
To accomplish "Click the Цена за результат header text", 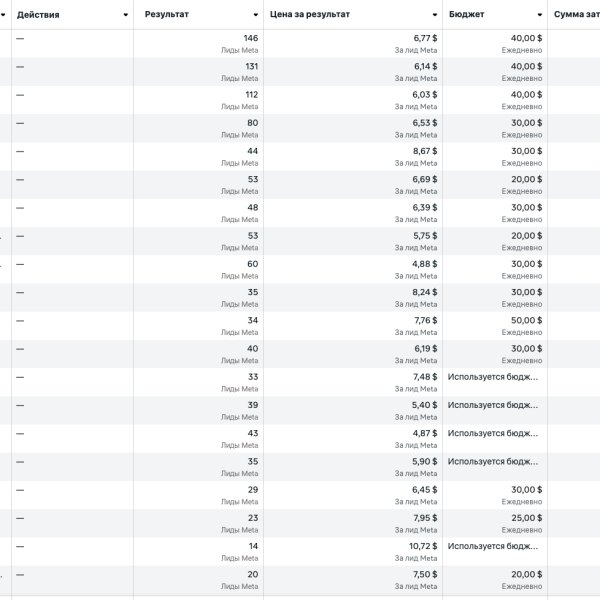I will [310, 15].
